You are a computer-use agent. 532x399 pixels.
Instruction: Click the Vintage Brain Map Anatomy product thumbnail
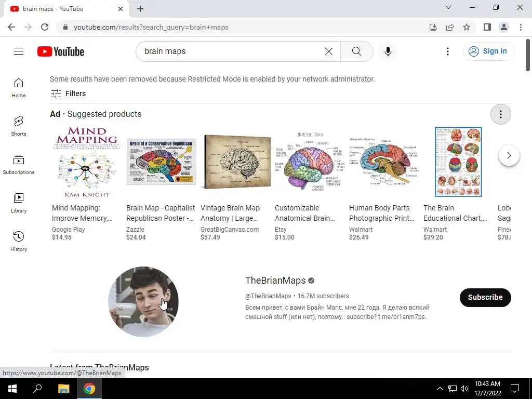tap(236, 162)
